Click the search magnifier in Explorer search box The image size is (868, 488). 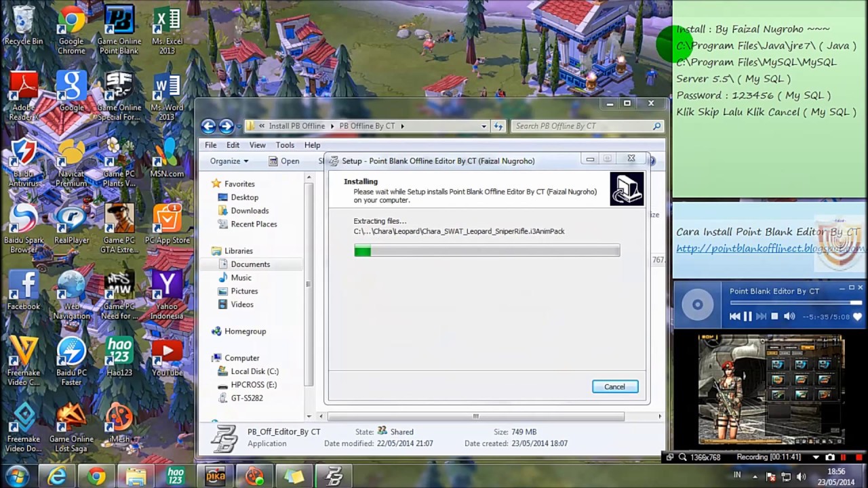(656, 126)
